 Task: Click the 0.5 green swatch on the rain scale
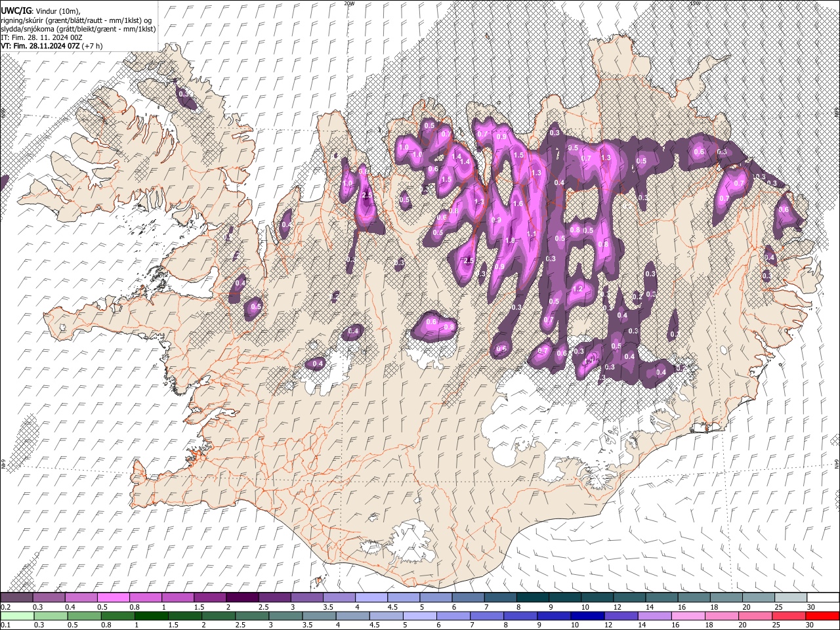81,616
